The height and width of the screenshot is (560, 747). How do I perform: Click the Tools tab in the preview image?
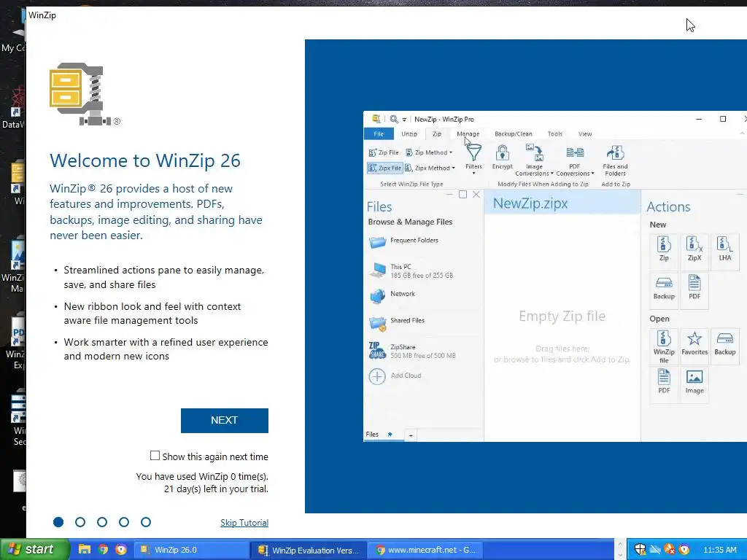[x=554, y=134]
